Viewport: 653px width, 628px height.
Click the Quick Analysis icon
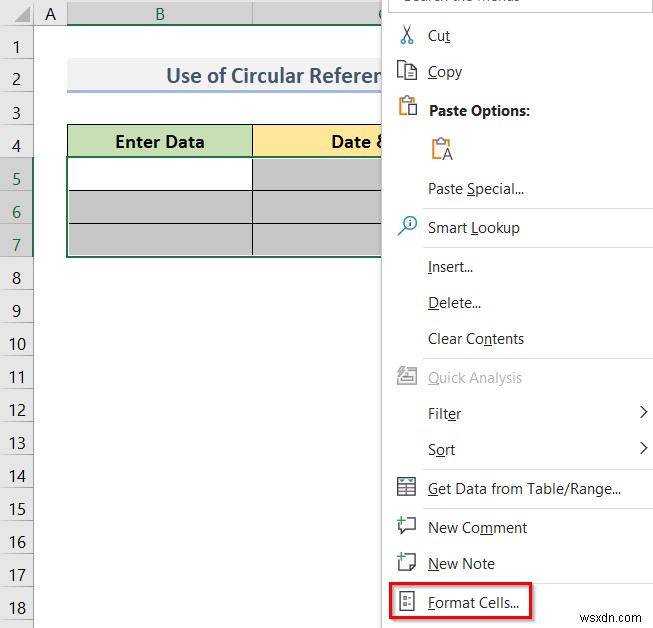click(x=406, y=376)
